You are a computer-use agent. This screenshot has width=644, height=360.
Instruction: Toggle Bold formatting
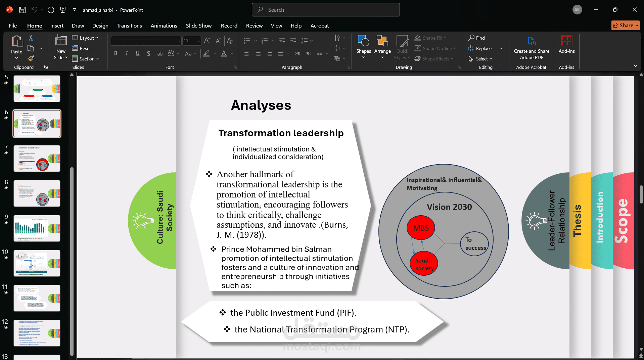(116, 53)
